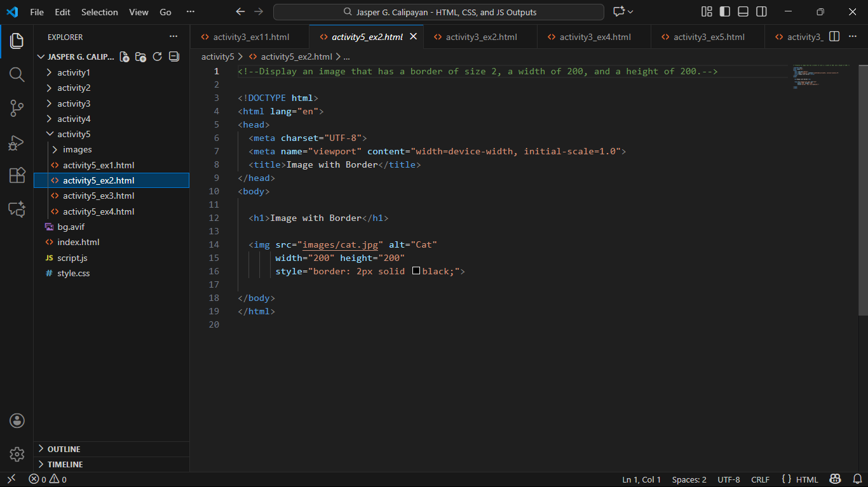
Task: Click the Refresh Explorer icon
Action: tap(158, 57)
